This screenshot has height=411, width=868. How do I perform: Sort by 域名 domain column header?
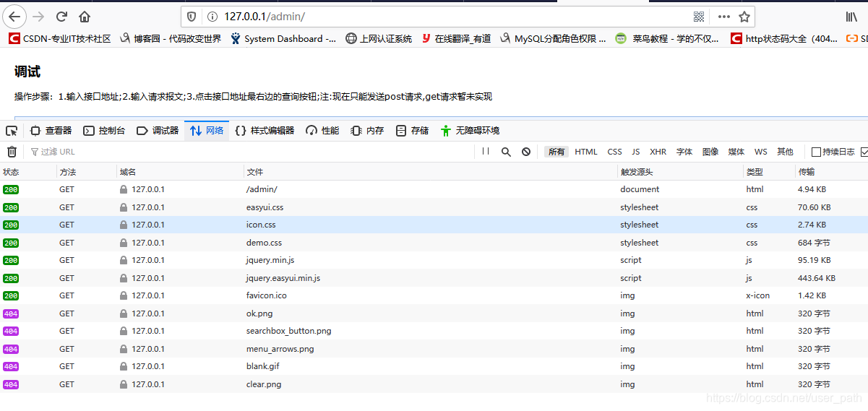tap(181, 172)
